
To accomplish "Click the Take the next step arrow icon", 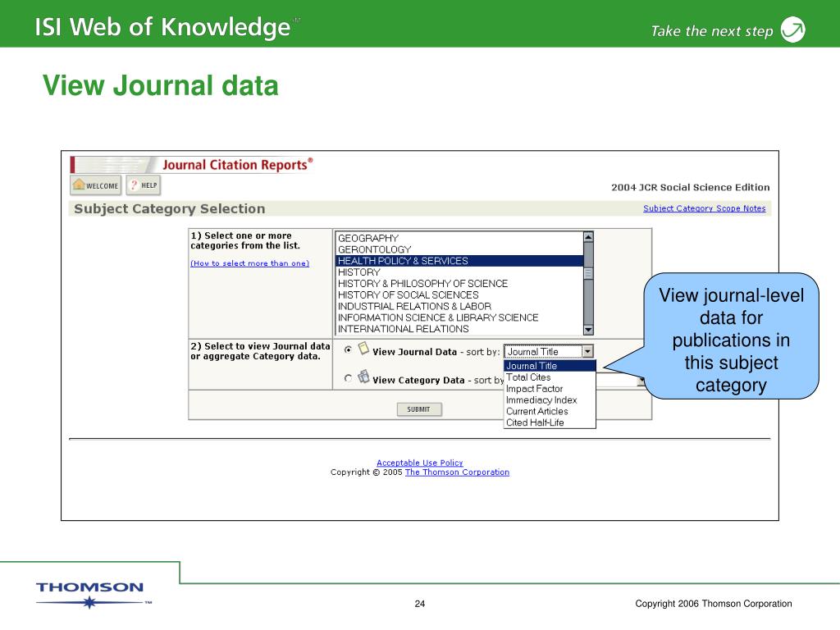I will [x=793, y=30].
